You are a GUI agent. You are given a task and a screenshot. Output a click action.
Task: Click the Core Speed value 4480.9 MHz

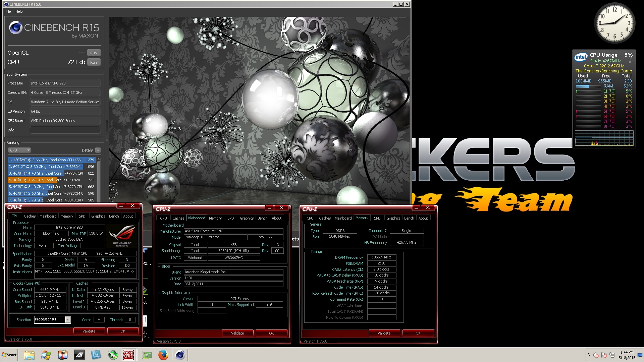coord(50,290)
